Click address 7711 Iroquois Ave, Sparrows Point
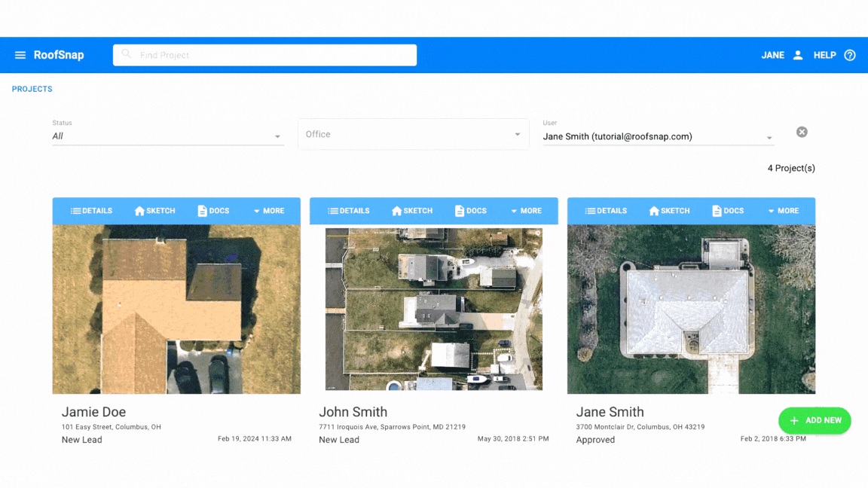This screenshot has width=868, height=488. [392, 427]
